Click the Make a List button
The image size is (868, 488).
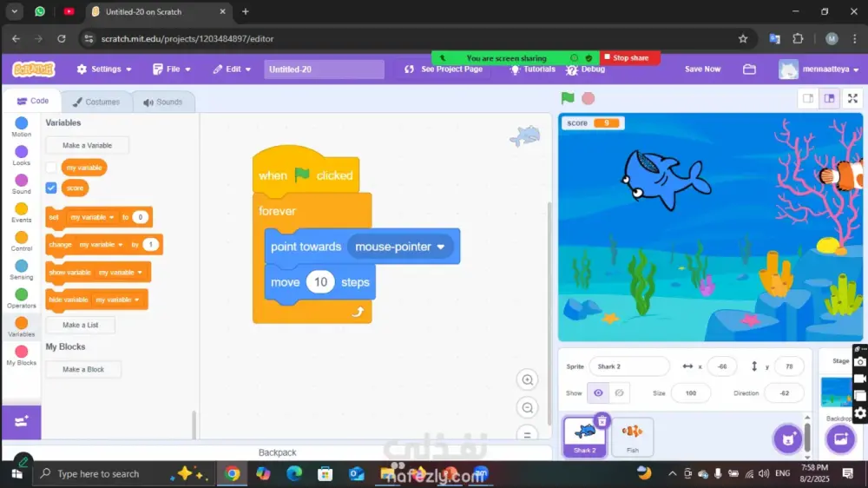[80, 325]
